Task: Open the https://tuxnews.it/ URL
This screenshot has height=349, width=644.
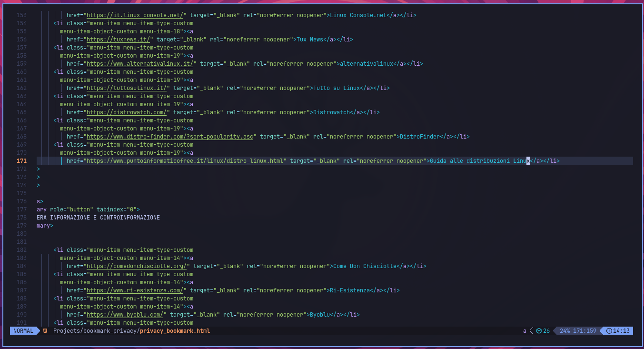Action: pyautogui.click(x=118, y=40)
